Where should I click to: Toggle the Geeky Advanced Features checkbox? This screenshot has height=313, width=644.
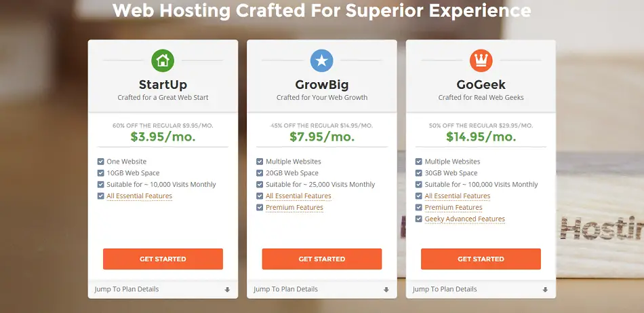pos(418,219)
